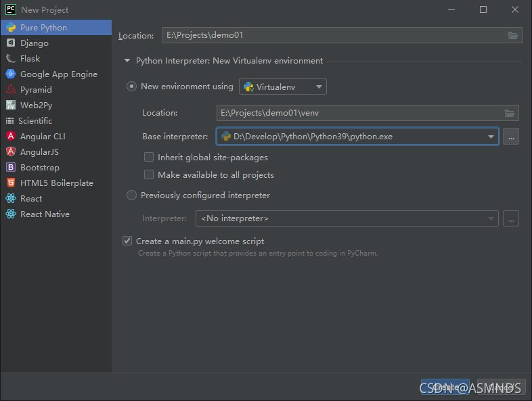532x401 pixels.
Task: Select Bootstrap project type
Action: click(x=56, y=168)
